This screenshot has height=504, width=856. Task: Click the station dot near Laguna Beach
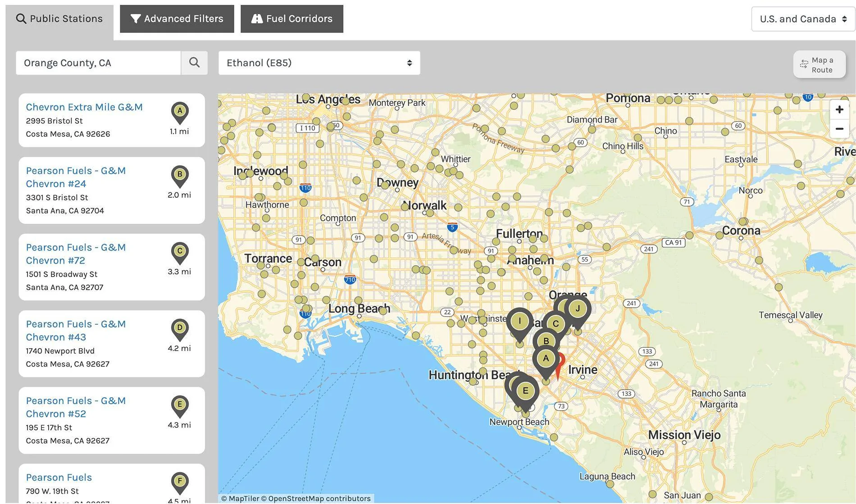(x=610, y=484)
